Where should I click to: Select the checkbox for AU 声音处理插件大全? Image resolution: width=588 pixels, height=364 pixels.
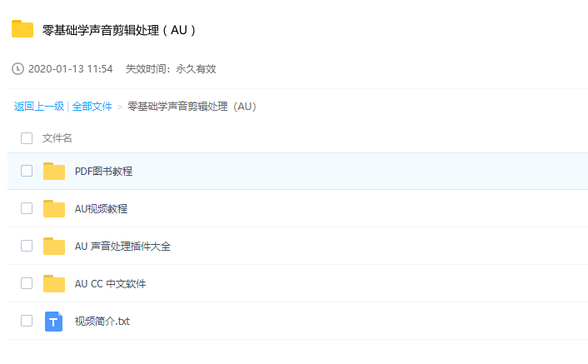[x=27, y=246]
